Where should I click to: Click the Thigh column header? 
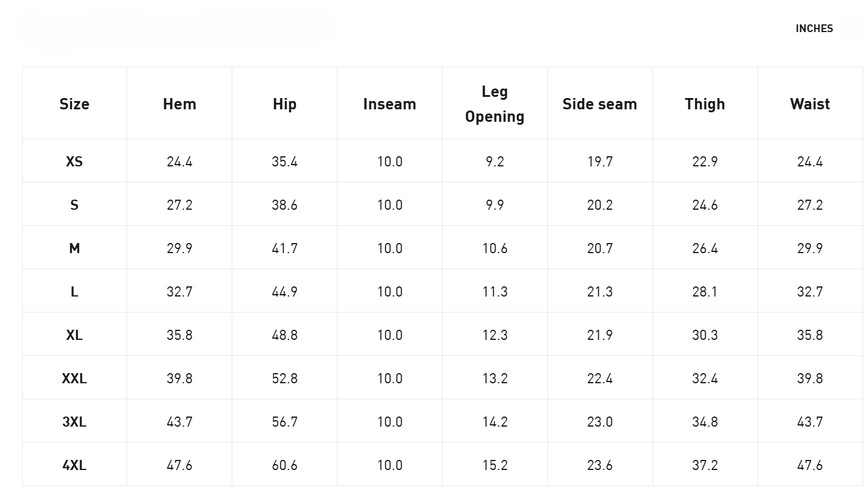point(705,104)
